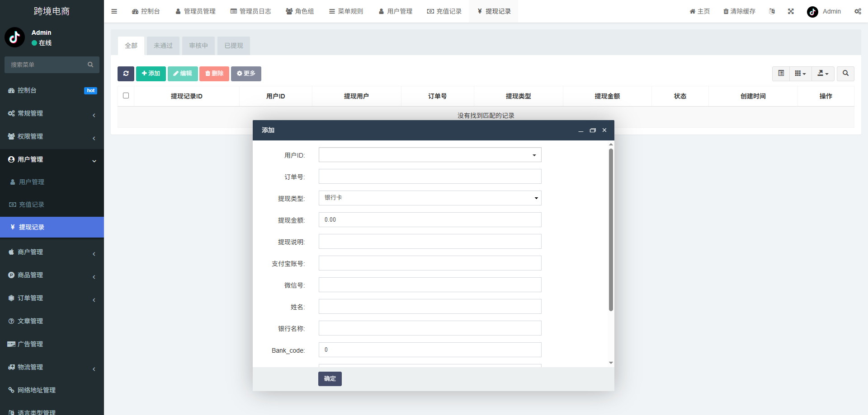
Task: Open the gears settings icon top right
Action: (858, 11)
